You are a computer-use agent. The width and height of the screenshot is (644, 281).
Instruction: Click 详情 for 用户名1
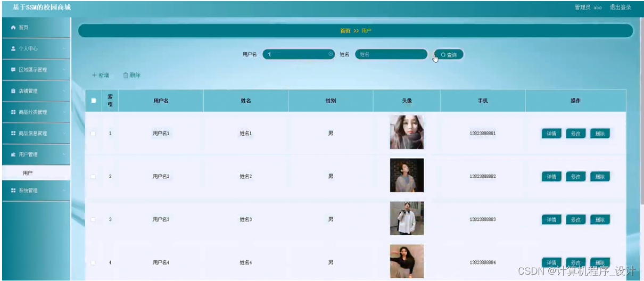coord(551,134)
